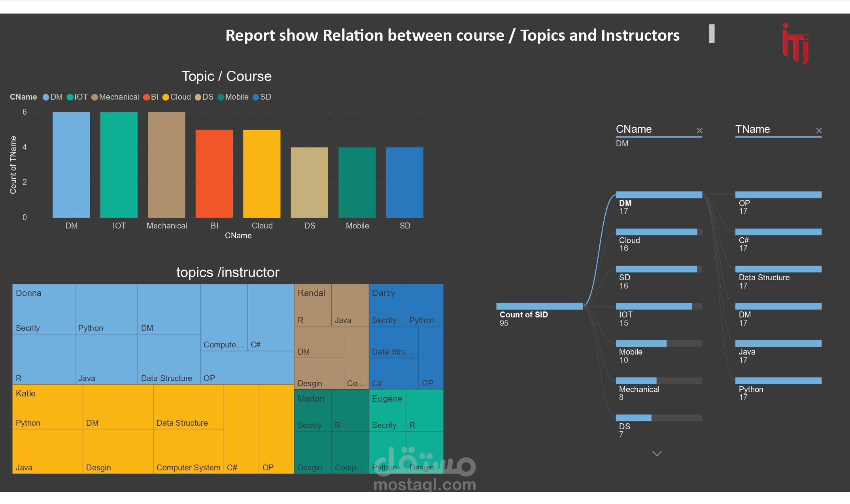Select the IOT legend color marker
Screen dimensions: 850x504
point(70,97)
